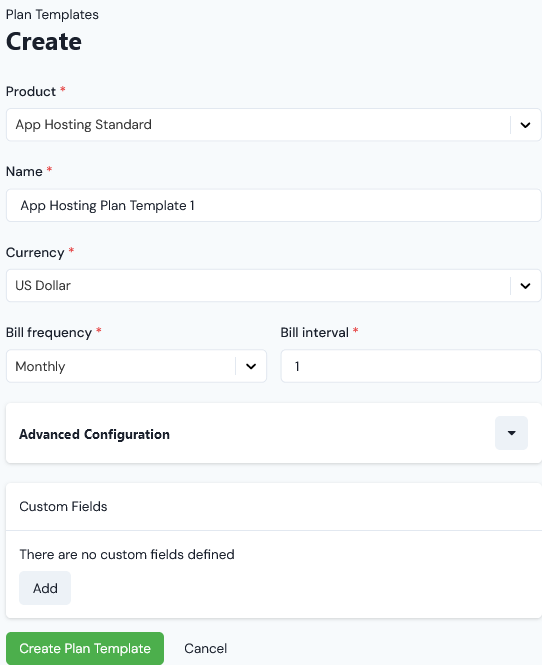The height and width of the screenshot is (665, 542).
Task: Cancel creating the plan template
Action: click(x=206, y=648)
